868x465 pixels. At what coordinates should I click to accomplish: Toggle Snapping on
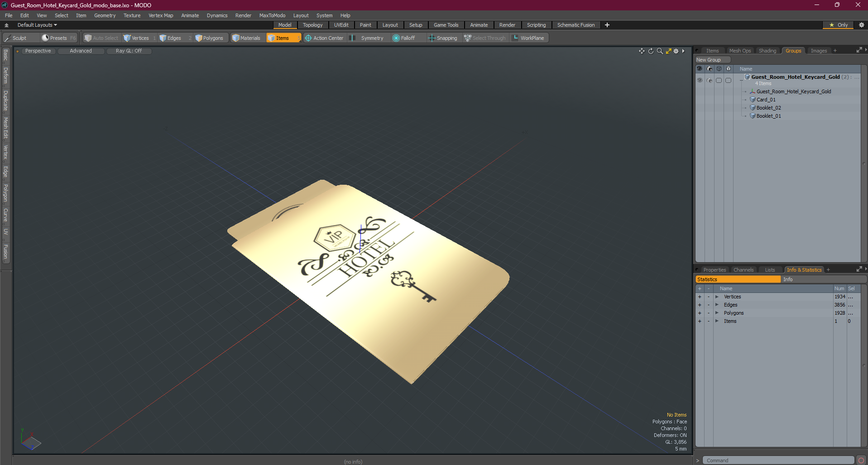pos(443,38)
